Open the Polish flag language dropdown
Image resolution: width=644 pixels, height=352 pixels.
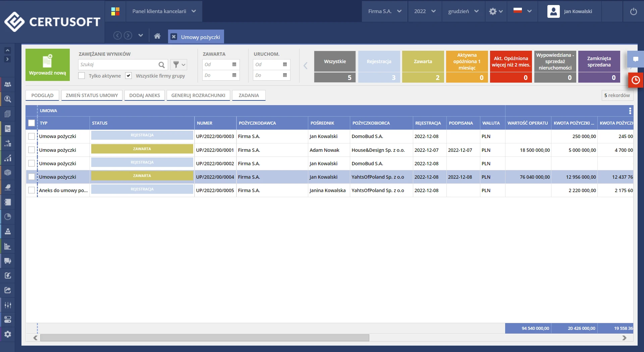tap(522, 11)
